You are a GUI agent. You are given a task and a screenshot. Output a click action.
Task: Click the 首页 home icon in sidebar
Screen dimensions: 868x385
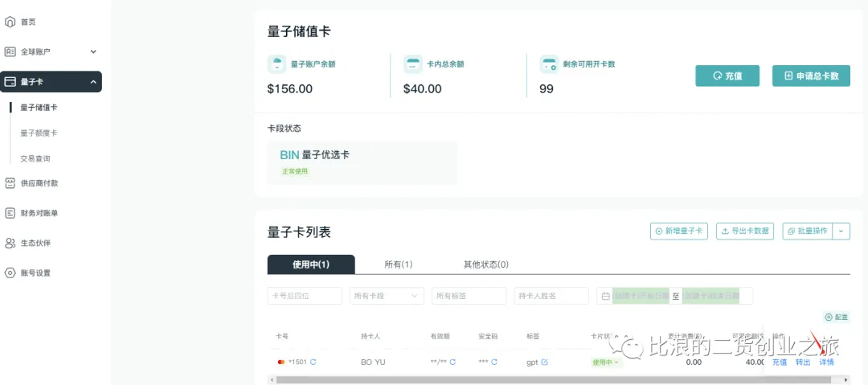click(x=10, y=22)
